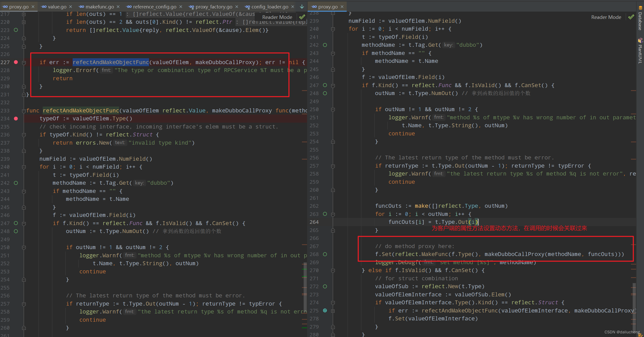Screen dimensions: 644x337
Task: Click gutter marker on right line 268
Action: 325,254
